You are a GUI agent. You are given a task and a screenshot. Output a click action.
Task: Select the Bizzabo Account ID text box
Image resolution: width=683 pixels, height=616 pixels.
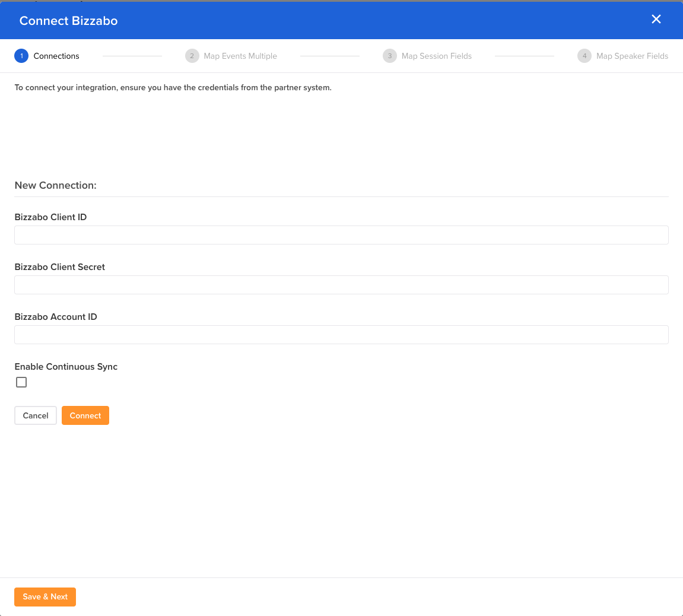point(341,335)
